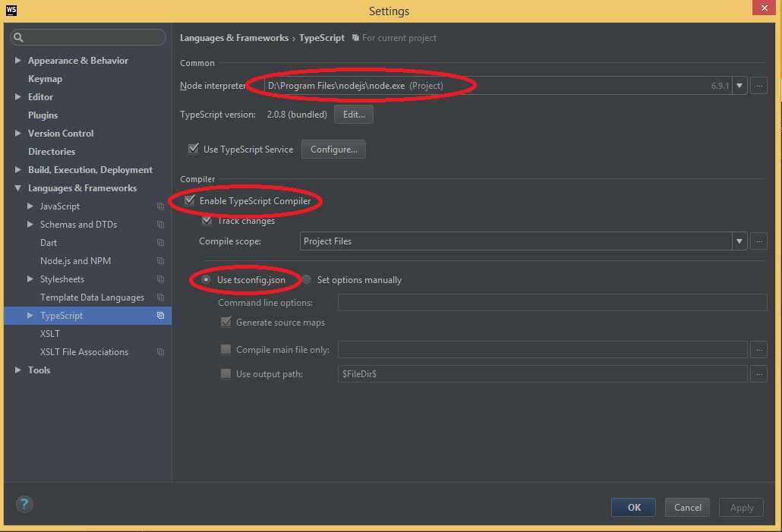Click ellipsis button for Use output path
Image resolution: width=782 pixels, height=532 pixels.
coord(759,374)
